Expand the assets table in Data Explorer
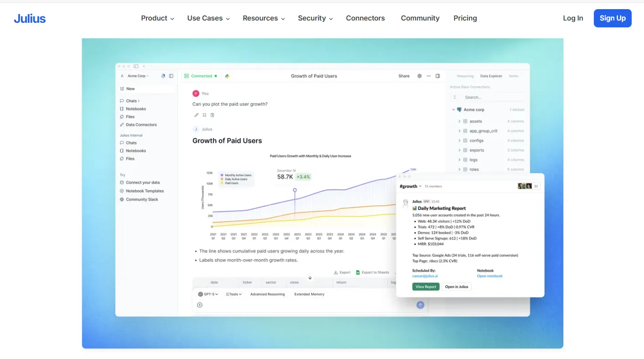 (x=459, y=121)
